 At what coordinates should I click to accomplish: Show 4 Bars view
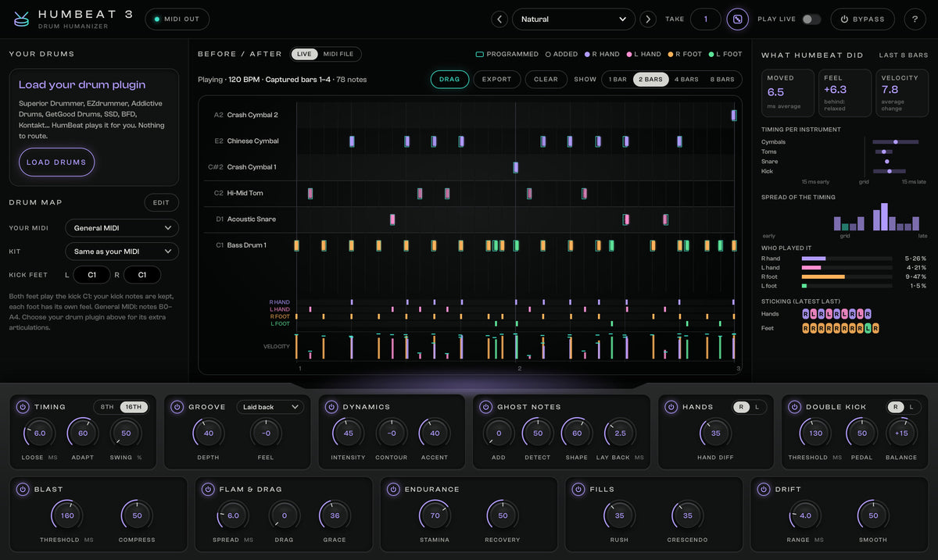point(686,79)
